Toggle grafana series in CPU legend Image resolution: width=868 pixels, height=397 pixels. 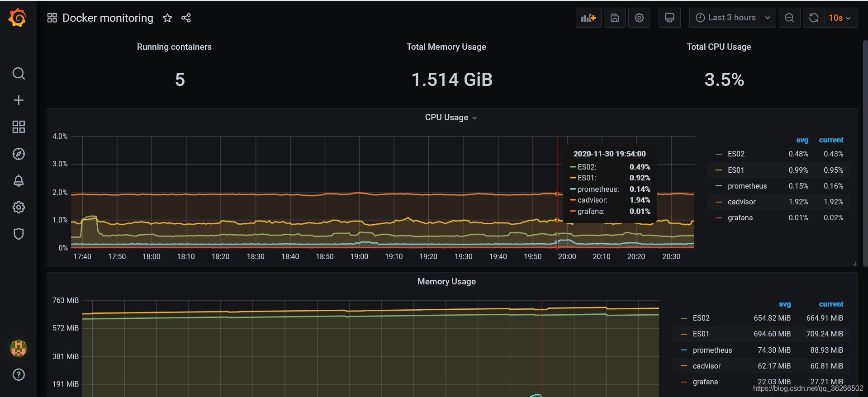click(740, 218)
